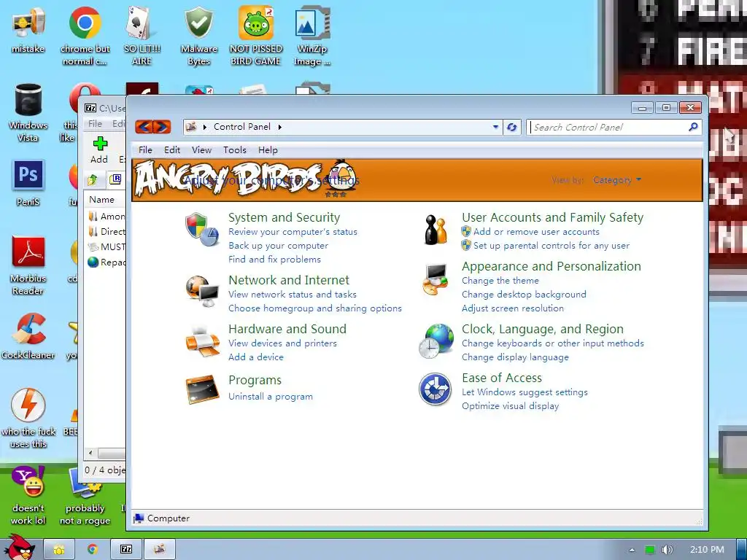The height and width of the screenshot is (560, 747).
Task: Click 'Change display language' link
Action: pyautogui.click(x=515, y=357)
